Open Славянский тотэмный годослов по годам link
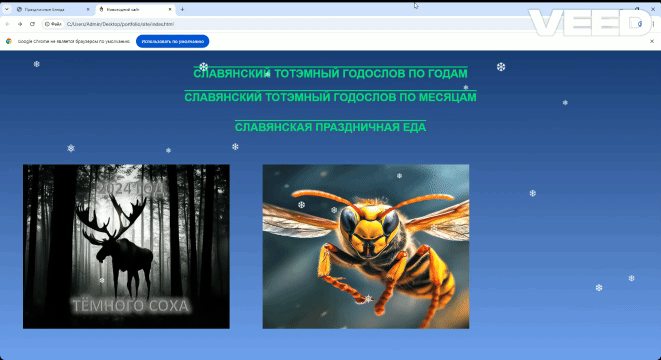661x360 pixels. point(330,73)
